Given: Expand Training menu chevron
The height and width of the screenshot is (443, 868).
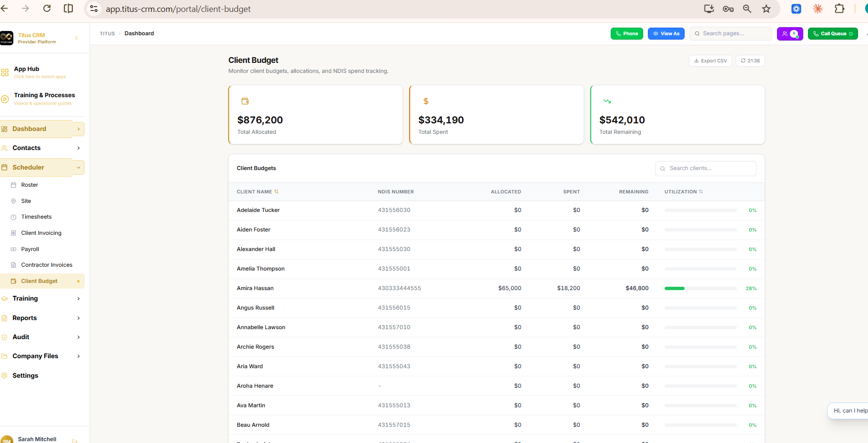Looking at the screenshot, I should [x=79, y=299].
